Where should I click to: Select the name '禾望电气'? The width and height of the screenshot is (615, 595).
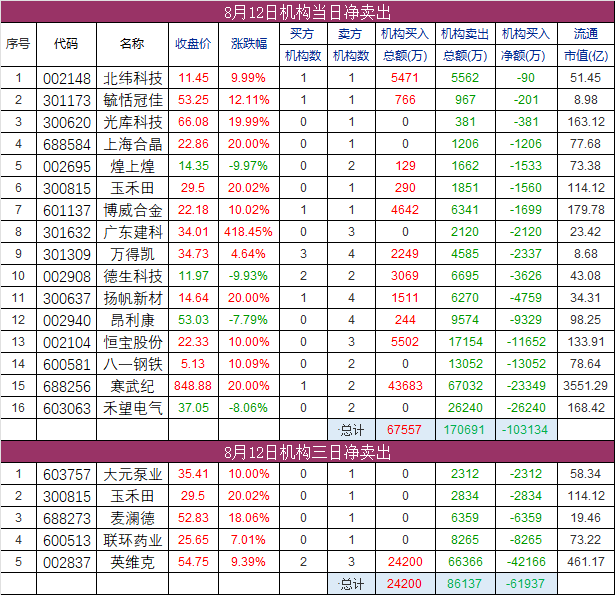[x=133, y=408]
